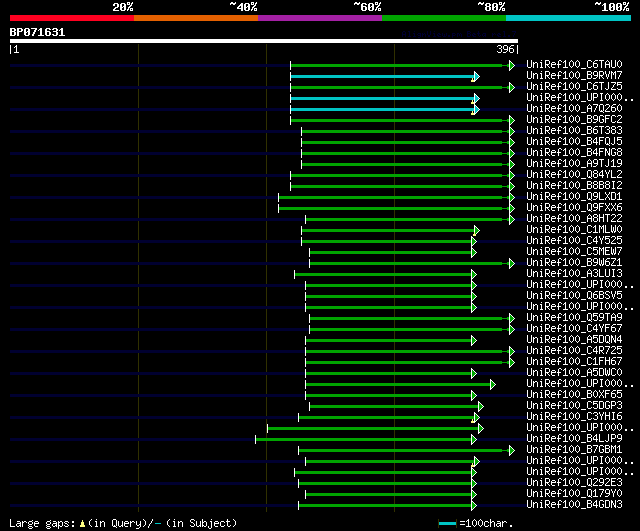
Task: Select the UniRef100_C3YHI6 label
Action: [574, 417]
